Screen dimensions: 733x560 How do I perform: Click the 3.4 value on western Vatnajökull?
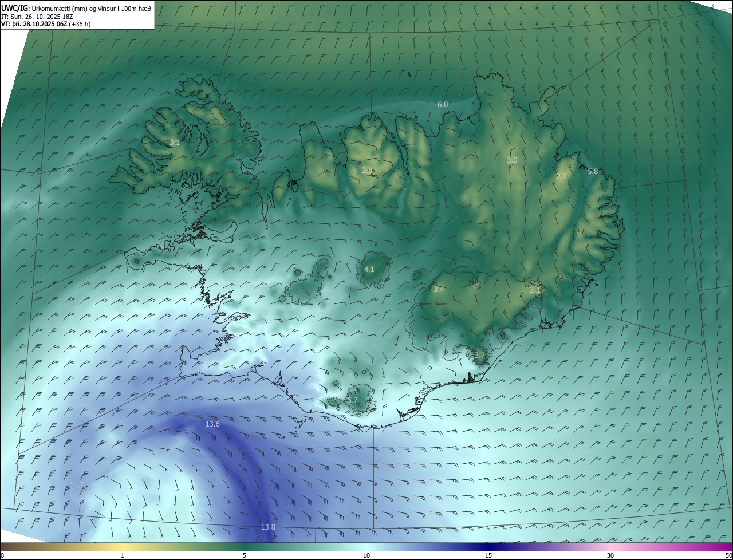(439, 290)
